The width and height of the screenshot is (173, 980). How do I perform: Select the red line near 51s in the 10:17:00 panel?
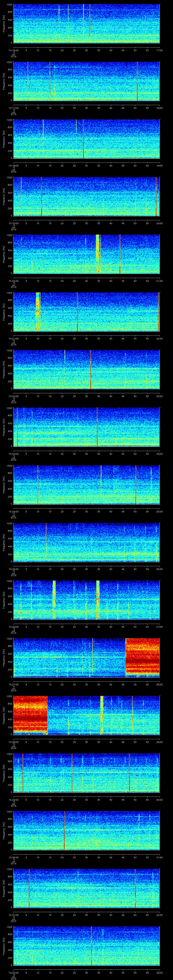pyautogui.click(x=137, y=81)
